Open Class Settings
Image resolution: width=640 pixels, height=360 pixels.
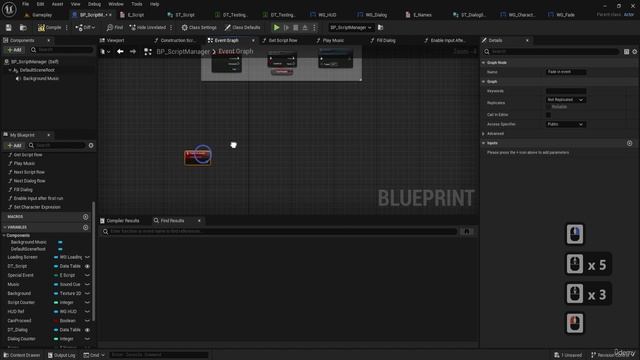(199, 28)
